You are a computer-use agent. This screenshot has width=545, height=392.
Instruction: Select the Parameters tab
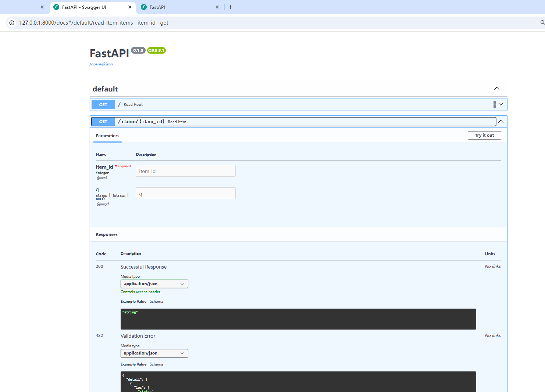(x=107, y=136)
